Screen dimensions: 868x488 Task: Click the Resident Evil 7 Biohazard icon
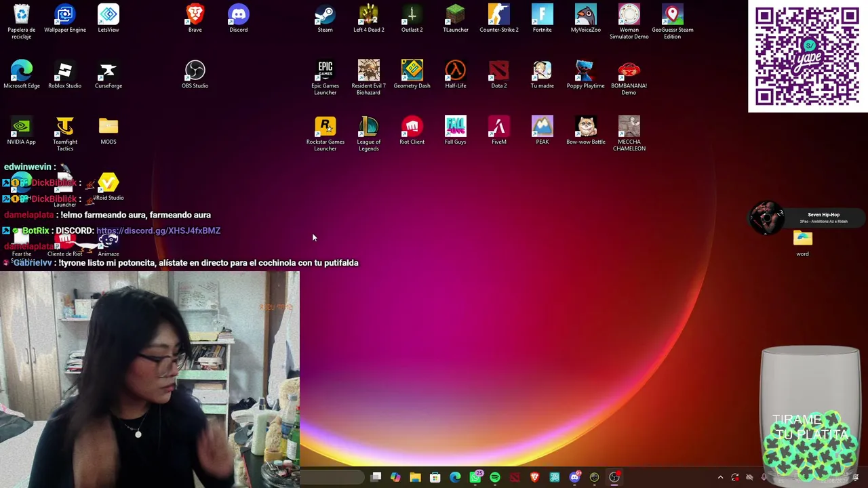(x=369, y=78)
